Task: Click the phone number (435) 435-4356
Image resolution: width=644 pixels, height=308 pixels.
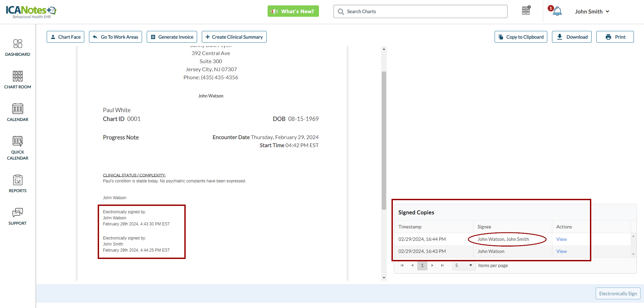Action: 219,78
